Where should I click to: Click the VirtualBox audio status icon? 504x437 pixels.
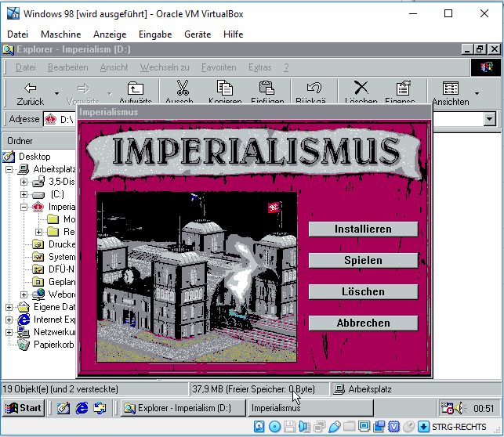[304, 427]
